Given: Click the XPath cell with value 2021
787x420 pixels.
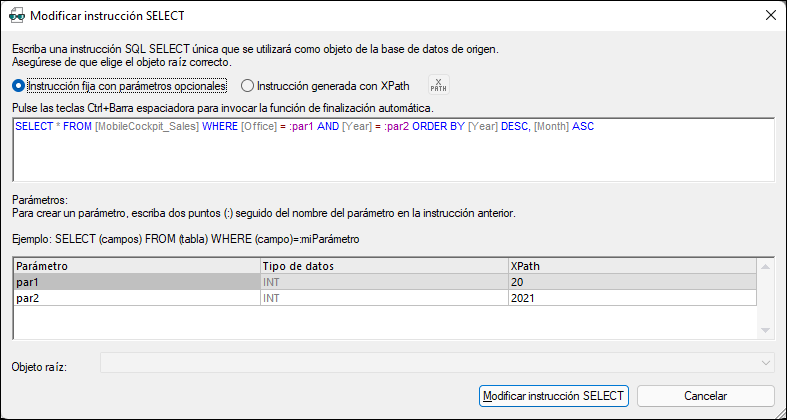Looking at the screenshot, I should [x=630, y=298].
